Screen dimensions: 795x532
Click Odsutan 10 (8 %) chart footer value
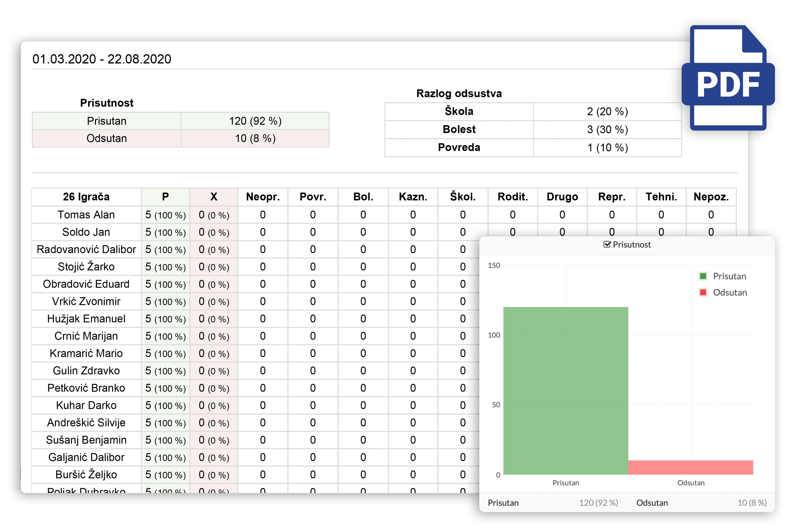point(752,502)
